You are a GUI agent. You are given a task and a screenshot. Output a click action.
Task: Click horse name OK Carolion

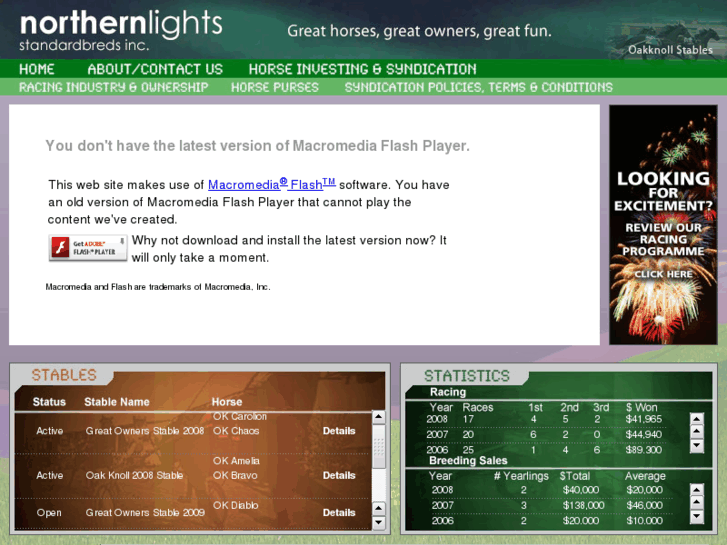(240, 417)
